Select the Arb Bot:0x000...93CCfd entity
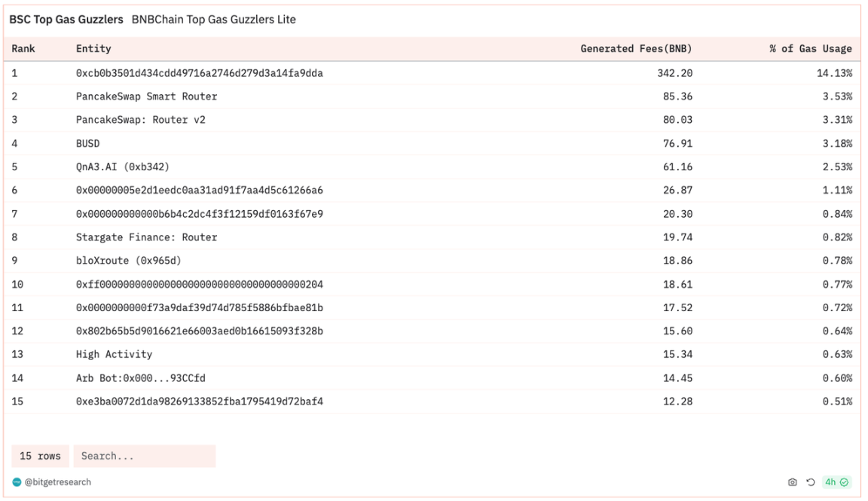The width and height of the screenshot is (868, 501). pyautogui.click(x=141, y=378)
